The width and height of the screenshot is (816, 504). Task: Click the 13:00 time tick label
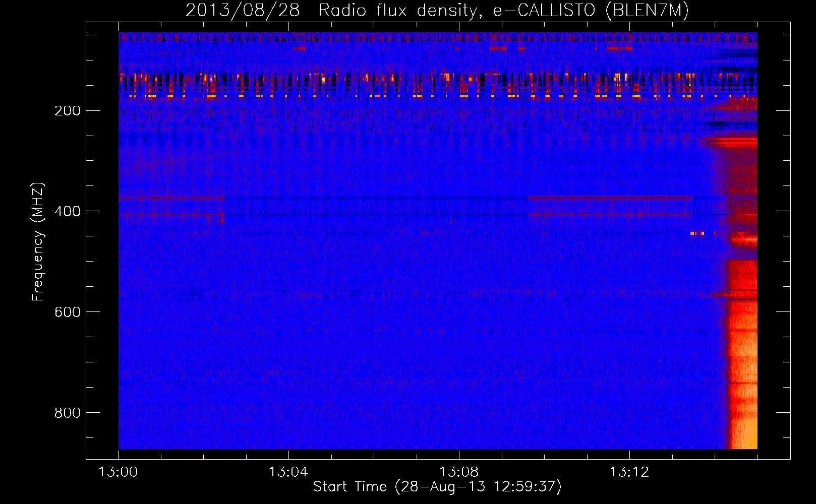point(118,472)
